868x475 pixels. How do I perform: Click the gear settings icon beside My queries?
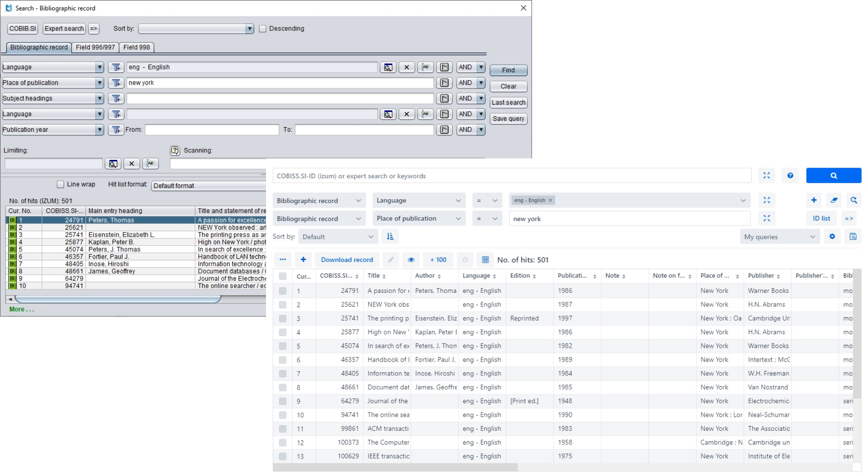pyautogui.click(x=832, y=236)
